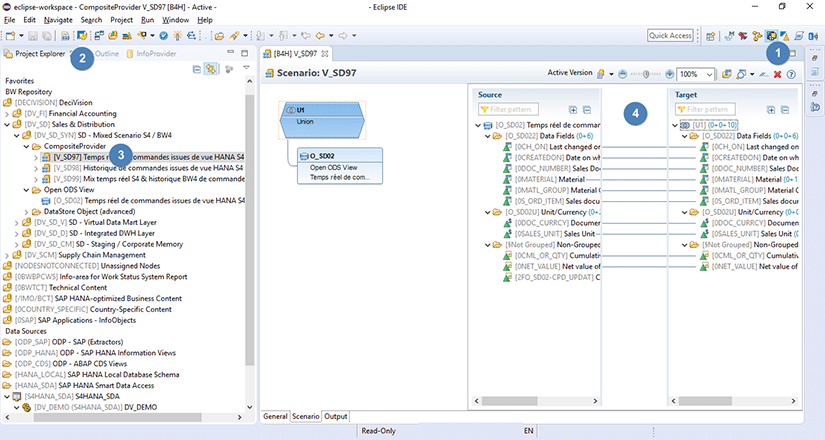Select [0NET_VALUE] field in Source list
825x440 pixels.
(x=552, y=267)
